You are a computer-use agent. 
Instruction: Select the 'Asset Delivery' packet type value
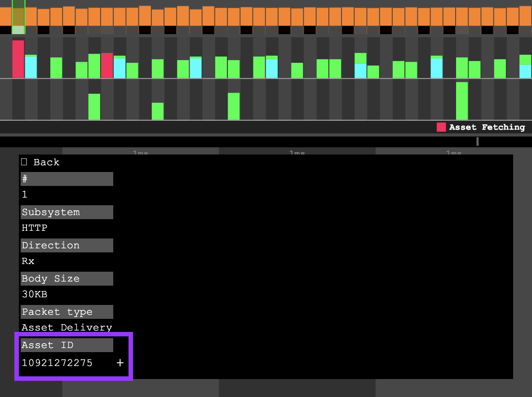(x=67, y=327)
